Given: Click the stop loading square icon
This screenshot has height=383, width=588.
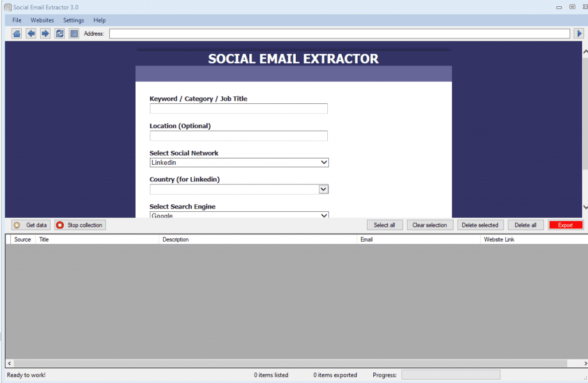Looking at the screenshot, I should [x=73, y=34].
